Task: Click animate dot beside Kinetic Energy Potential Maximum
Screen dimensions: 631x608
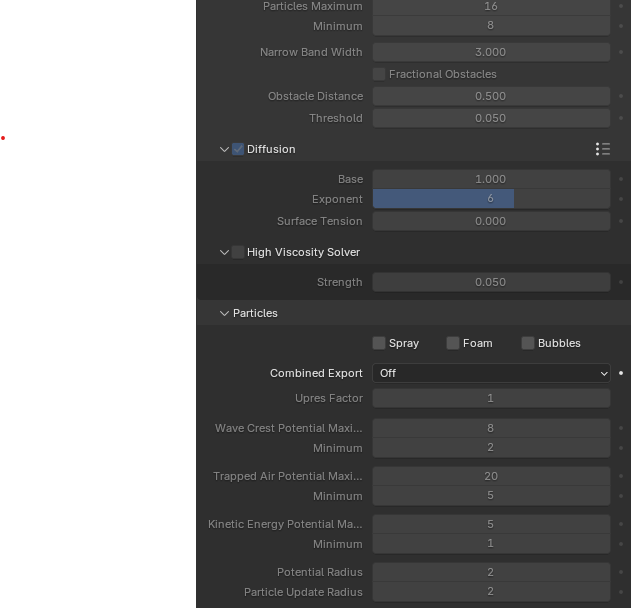Action: tap(621, 524)
